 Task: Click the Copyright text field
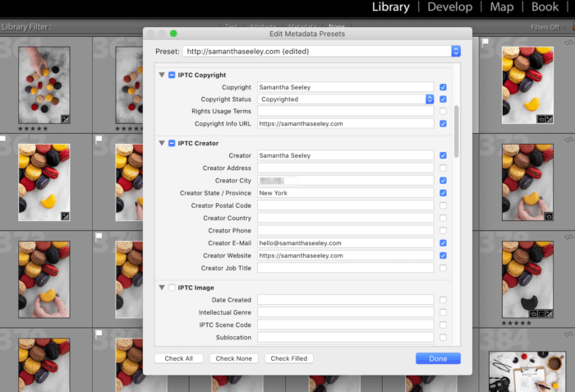(x=346, y=87)
